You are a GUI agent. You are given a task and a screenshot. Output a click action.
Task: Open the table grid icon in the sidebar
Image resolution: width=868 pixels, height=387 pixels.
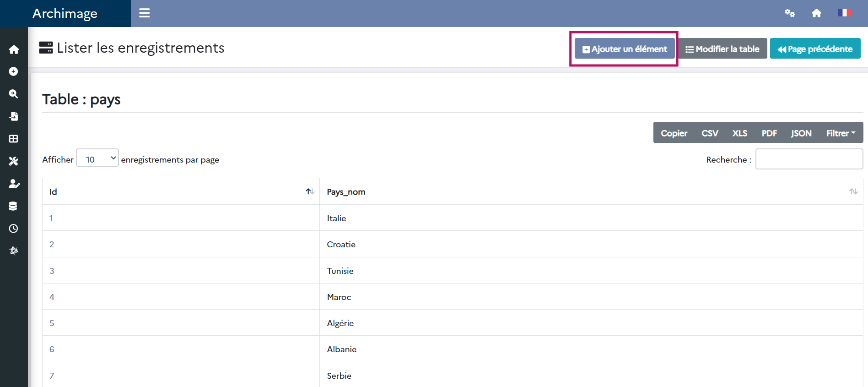[x=14, y=139]
